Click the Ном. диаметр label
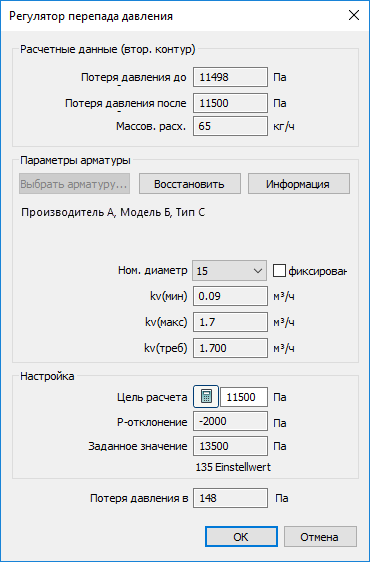Viewport: 370px width, 562px height. pyautogui.click(x=152, y=270)
